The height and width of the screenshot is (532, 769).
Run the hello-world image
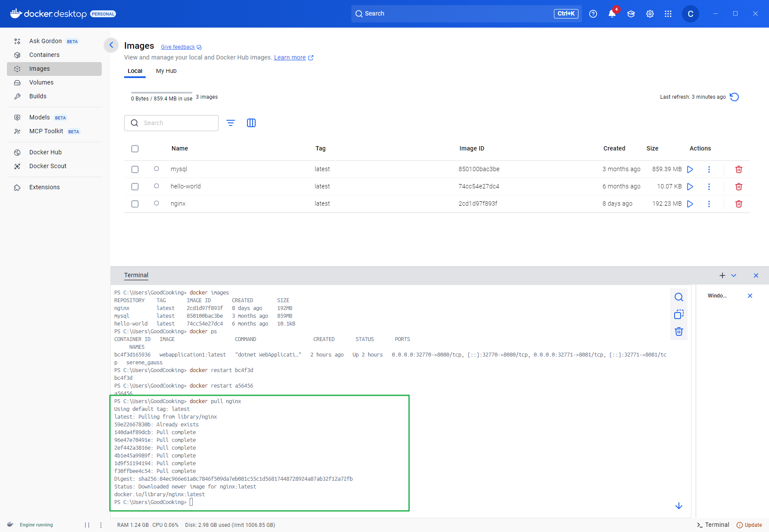pyautogui.click(x=690, y=187)
